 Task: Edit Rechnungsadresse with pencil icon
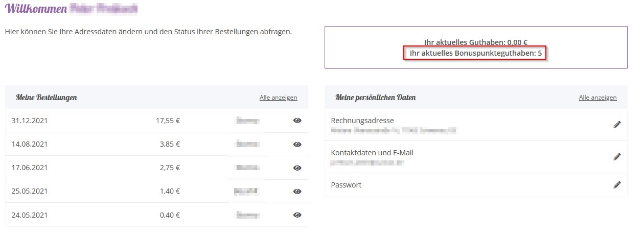617,125
